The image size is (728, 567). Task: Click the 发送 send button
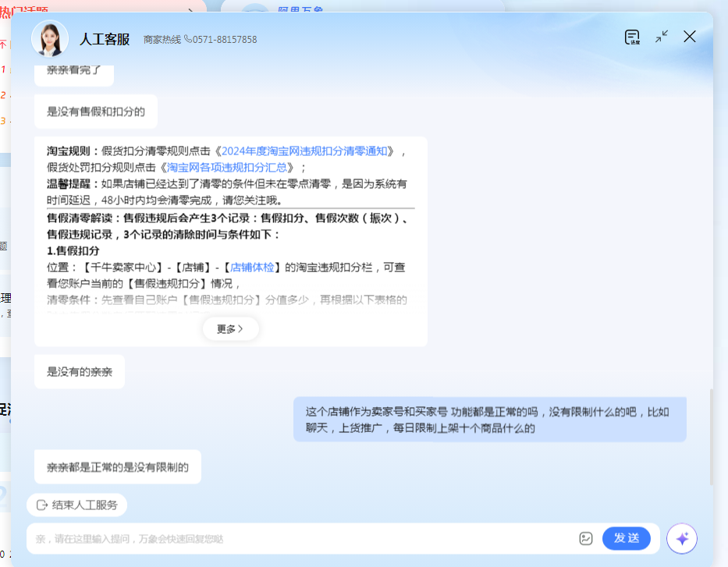tap(627, 538)
